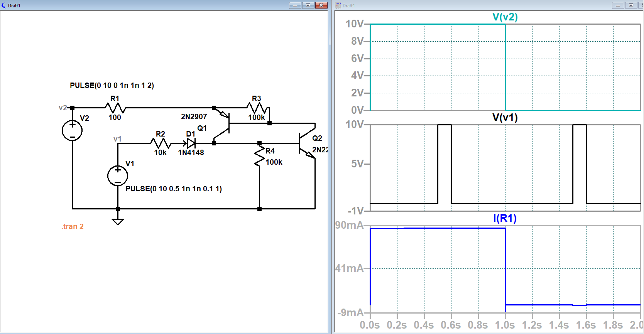Click the 41mA axis label
Image resolution: width=644 pixels, height=334 pixels.
pos(350,268)
